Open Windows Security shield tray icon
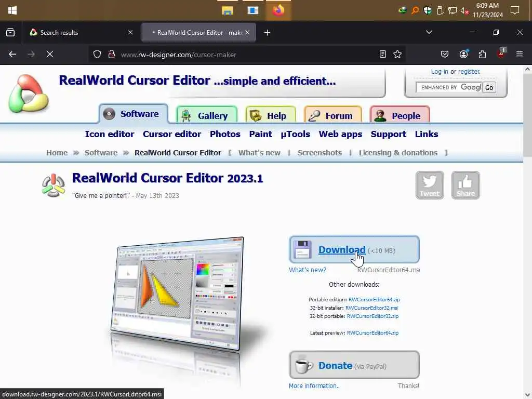 (428, 10)
